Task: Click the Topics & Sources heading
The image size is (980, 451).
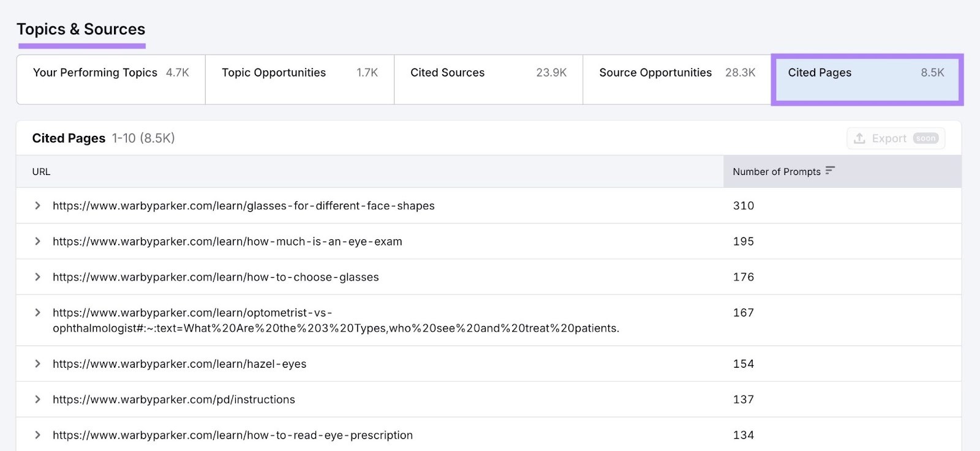Action: tap(81, 29)
